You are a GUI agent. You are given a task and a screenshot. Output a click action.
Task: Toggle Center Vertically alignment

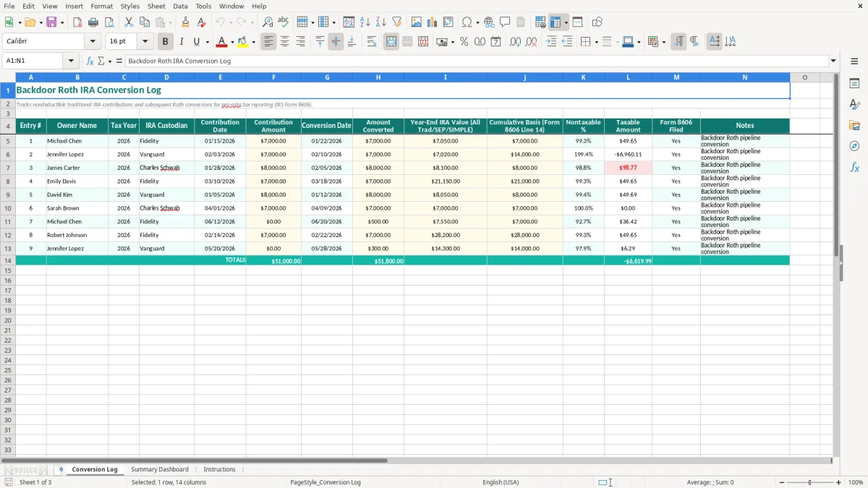coord(336,42)
